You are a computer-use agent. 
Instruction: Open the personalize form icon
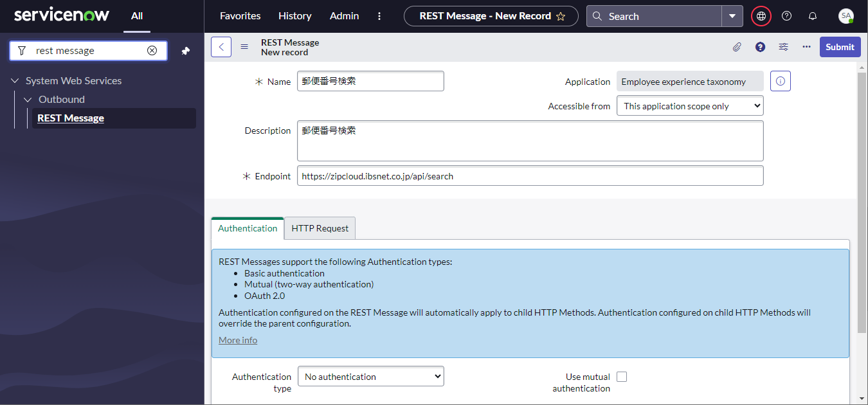783,46
